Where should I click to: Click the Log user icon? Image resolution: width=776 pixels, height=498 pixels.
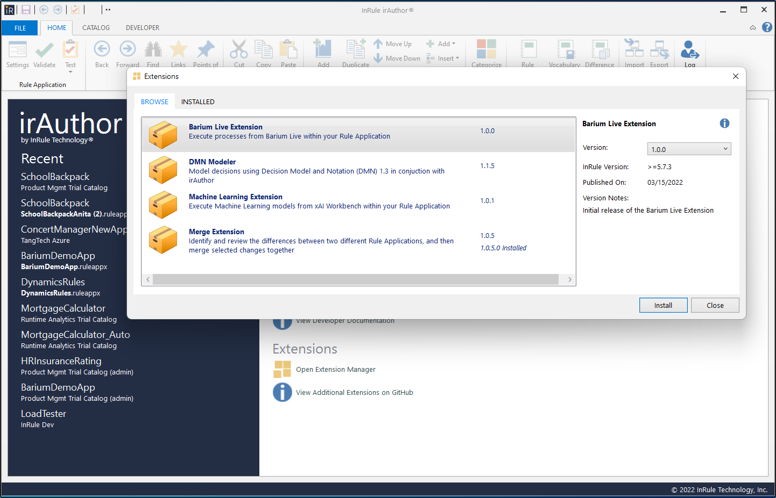click(x=689, y=49)
